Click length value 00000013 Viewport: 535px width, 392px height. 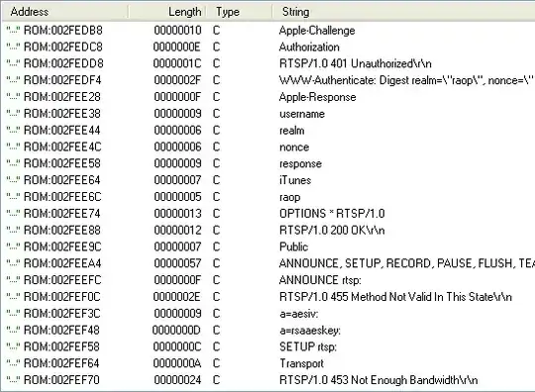(x=177, y=214)
